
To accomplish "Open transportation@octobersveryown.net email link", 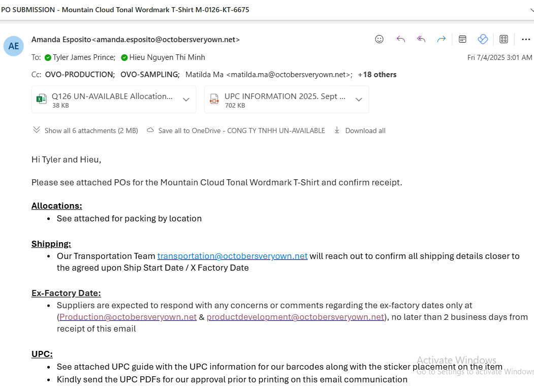I will click(x=232, y=256).
